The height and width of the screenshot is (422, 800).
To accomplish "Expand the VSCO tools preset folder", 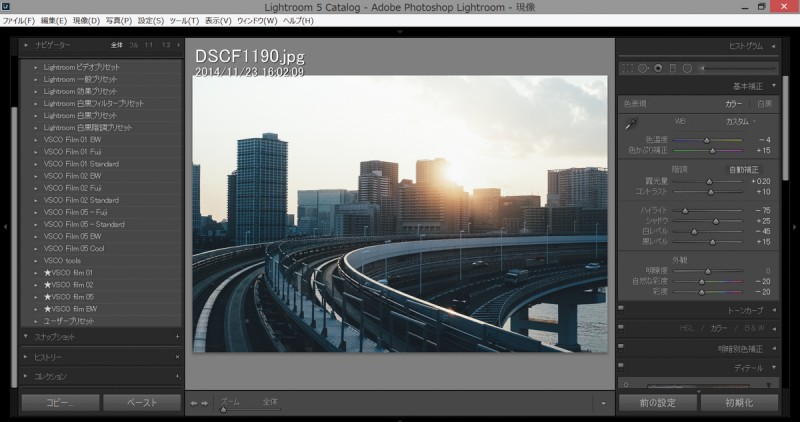I will tap(36, 260).
